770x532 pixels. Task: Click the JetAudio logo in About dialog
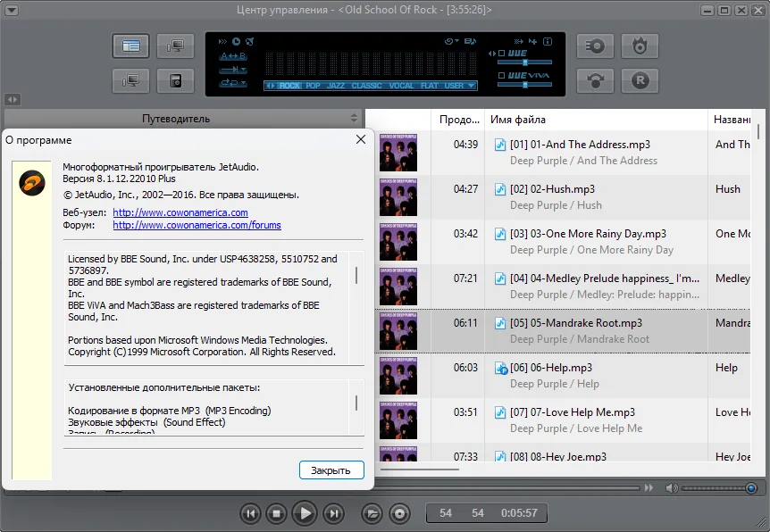click(x=32, y=183)
